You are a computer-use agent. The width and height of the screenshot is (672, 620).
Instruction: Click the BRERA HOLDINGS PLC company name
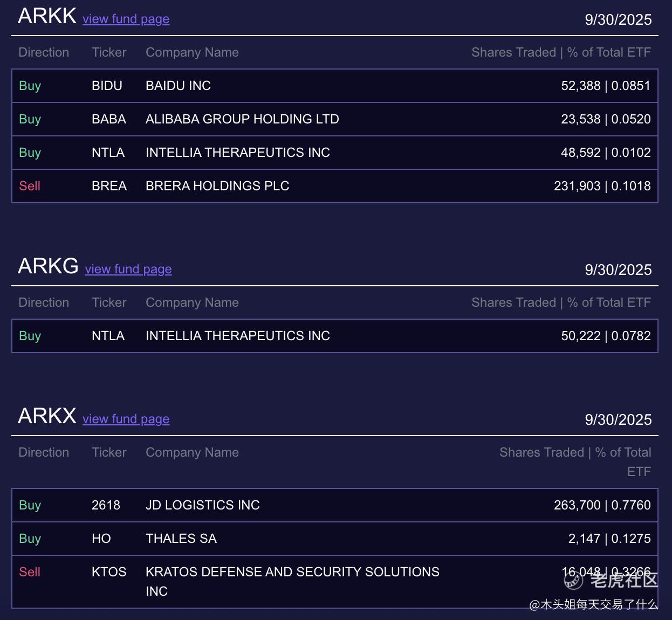click(x=217, y=186)
